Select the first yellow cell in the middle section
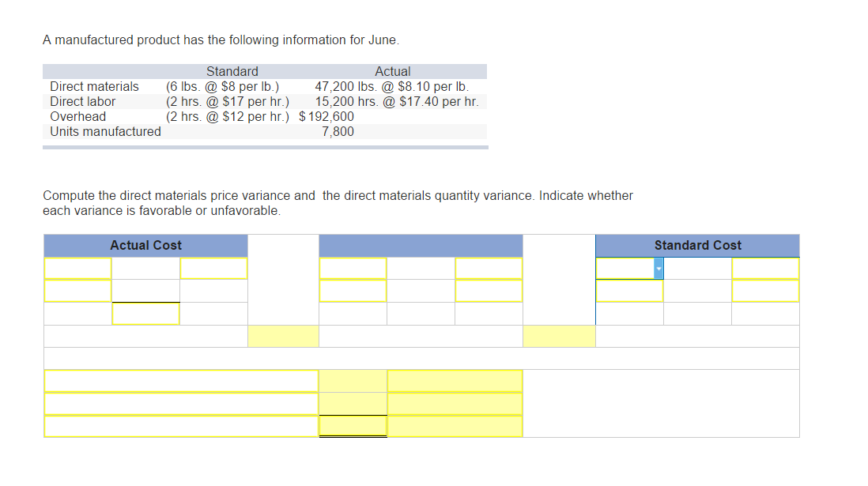The width and height of the screenshot is (868, 486). tap(353, 269)
